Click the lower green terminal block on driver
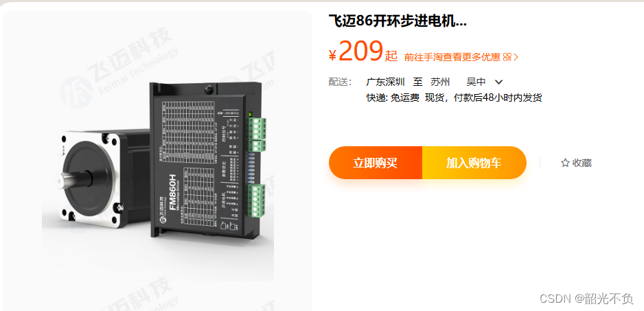644x311 pixels. (256, 200)
